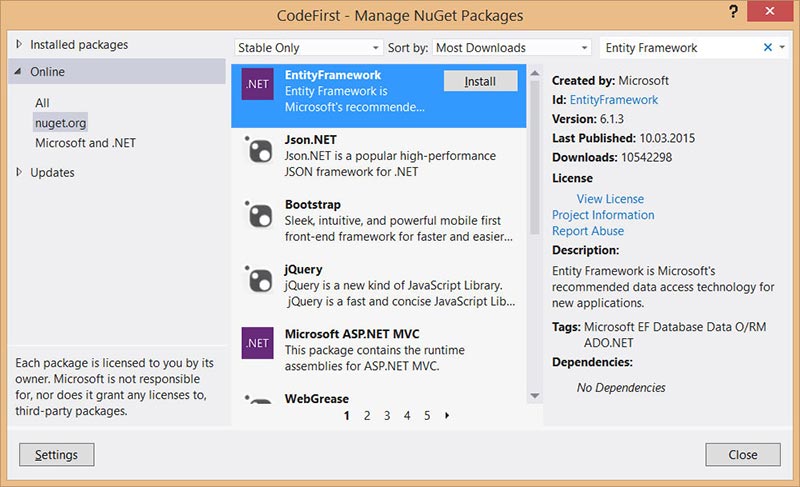Select the Microsoft ASP.NET MVC package title
Viewport: 800px width, 487px height.
point(352,334)
